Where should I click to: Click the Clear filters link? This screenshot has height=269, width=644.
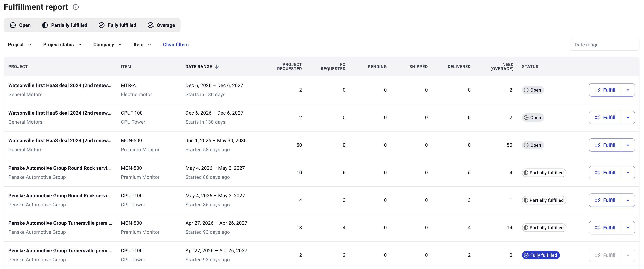coord(175,44)
